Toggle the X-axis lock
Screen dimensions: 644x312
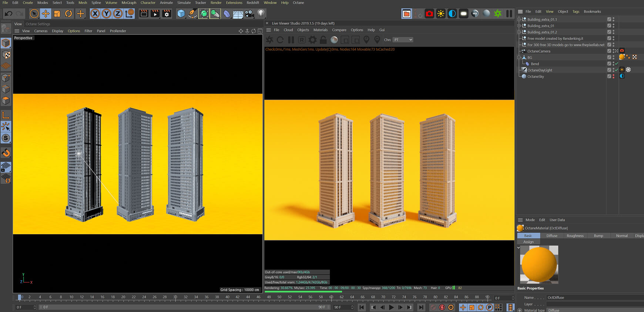(x=95, y=14)
